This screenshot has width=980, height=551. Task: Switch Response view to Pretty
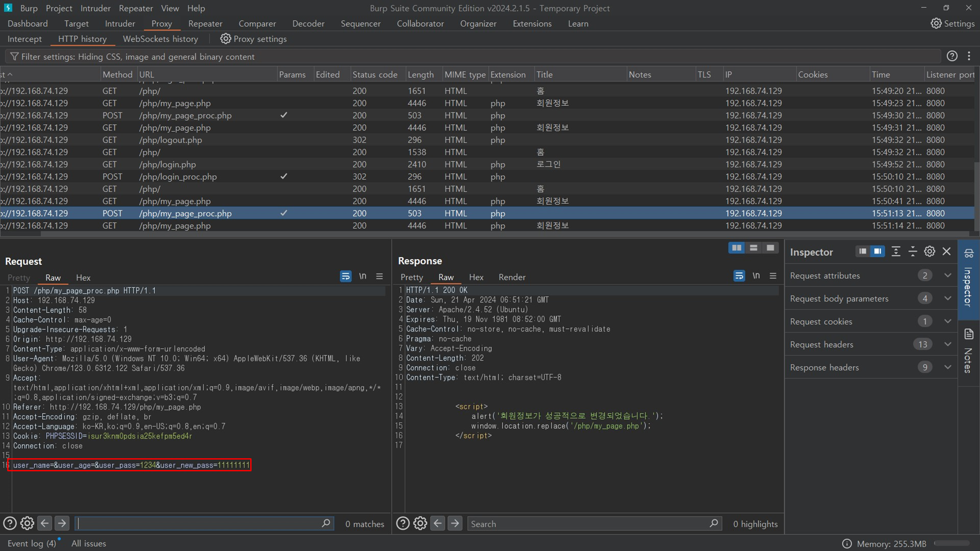pyautogui.click(x=412, y=277)
